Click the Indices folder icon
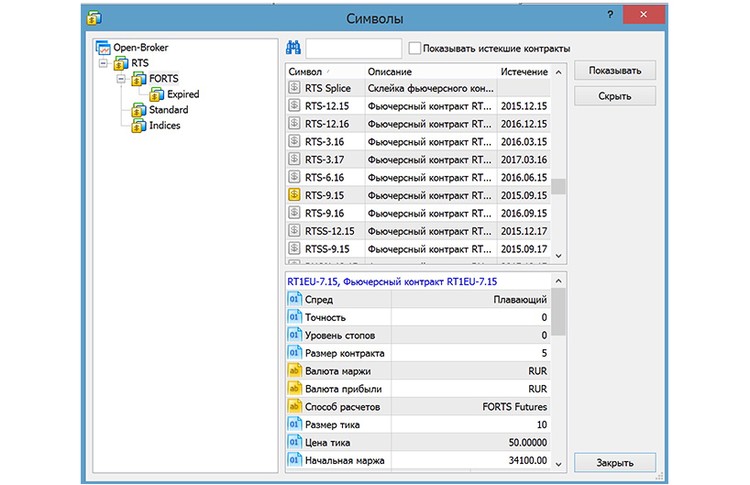 pyautogui.click(x=139, y=125)
